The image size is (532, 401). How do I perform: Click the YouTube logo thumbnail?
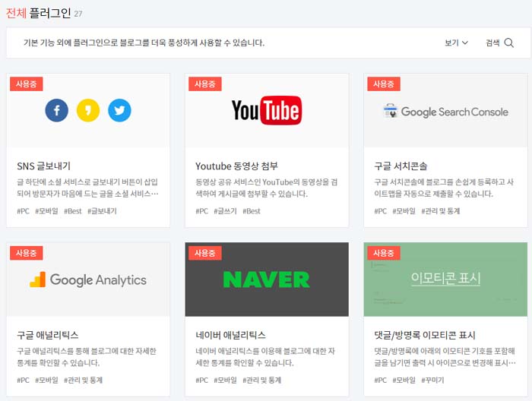(267, 111)
